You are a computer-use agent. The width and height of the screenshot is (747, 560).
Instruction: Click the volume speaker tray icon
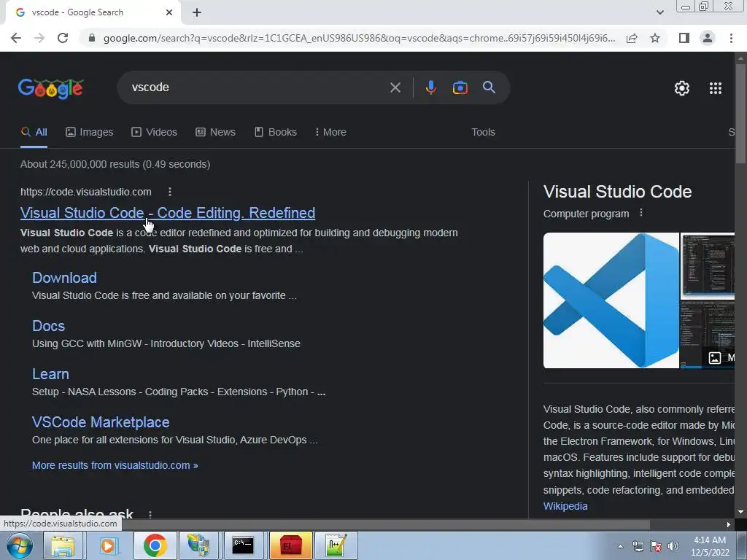point(673,547)
